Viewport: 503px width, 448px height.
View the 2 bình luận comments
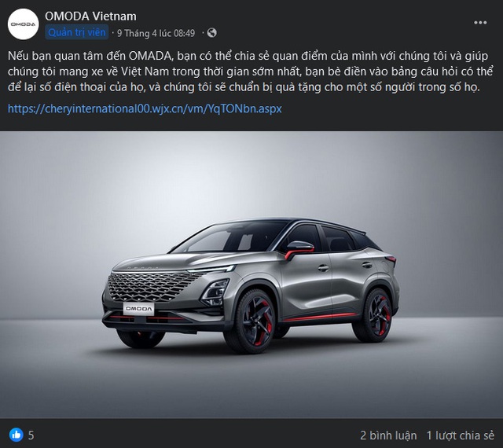click(x=388, y=435)
